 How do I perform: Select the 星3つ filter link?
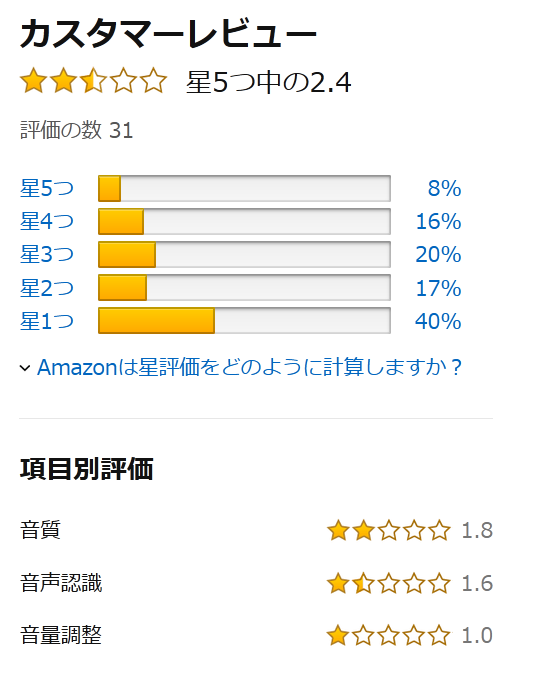click(47, 254)
